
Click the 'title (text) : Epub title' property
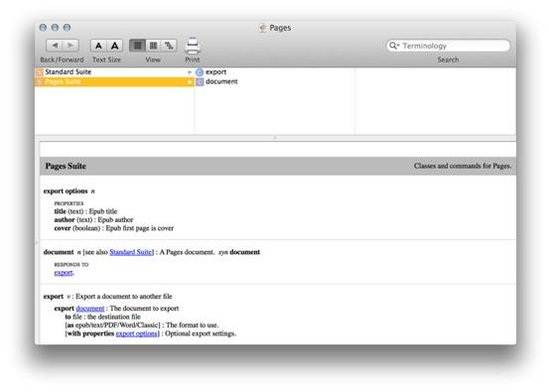coord(86,211)
